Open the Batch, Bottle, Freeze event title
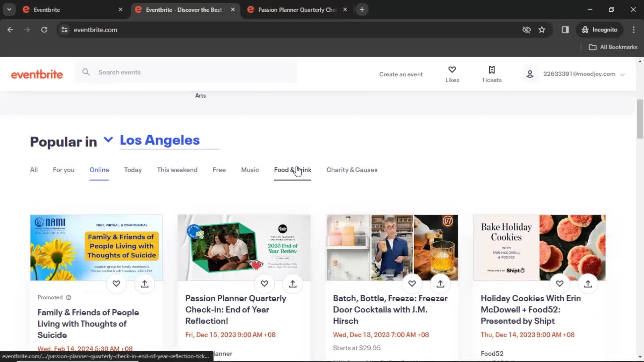This screenshot has height=362, width=644. 390,309
